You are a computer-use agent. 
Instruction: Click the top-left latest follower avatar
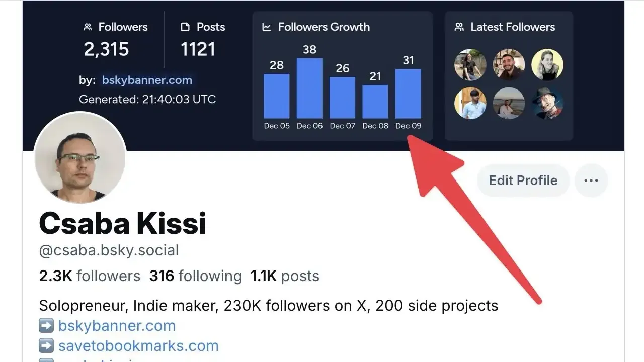point(470,65)
